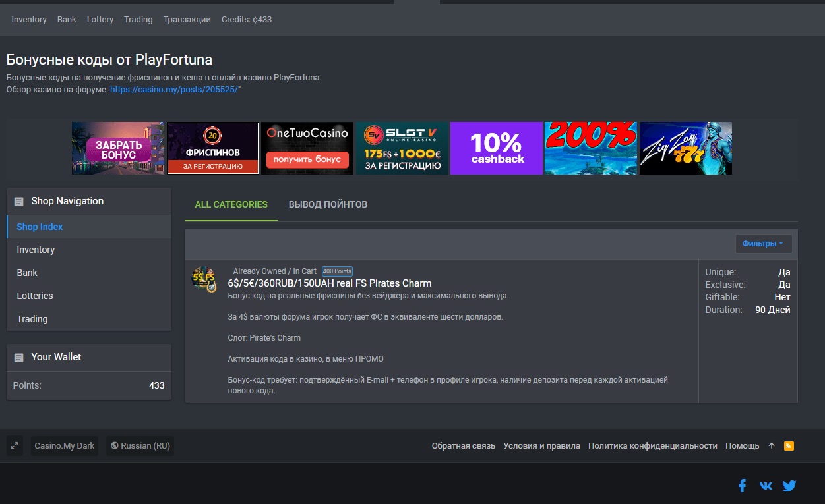Open the Russian (RU) language chooser
Screen dimensions: 825x504
click(140, 446)
